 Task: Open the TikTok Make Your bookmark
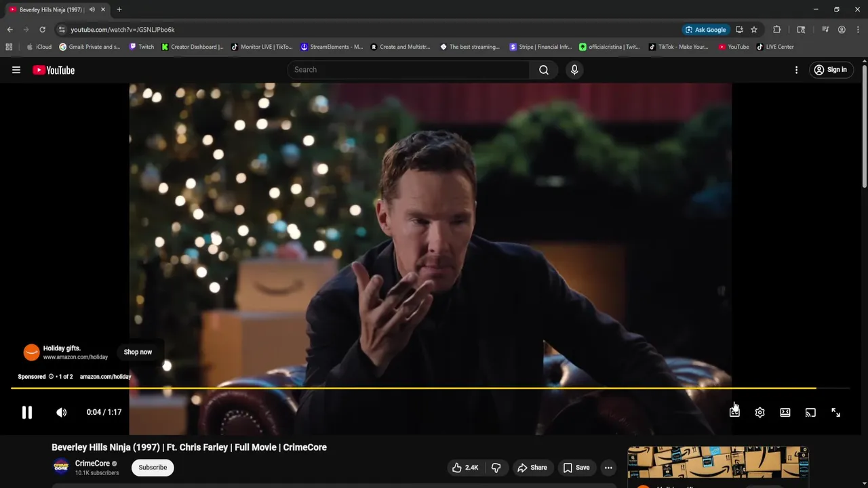click(x=679, y=47)
